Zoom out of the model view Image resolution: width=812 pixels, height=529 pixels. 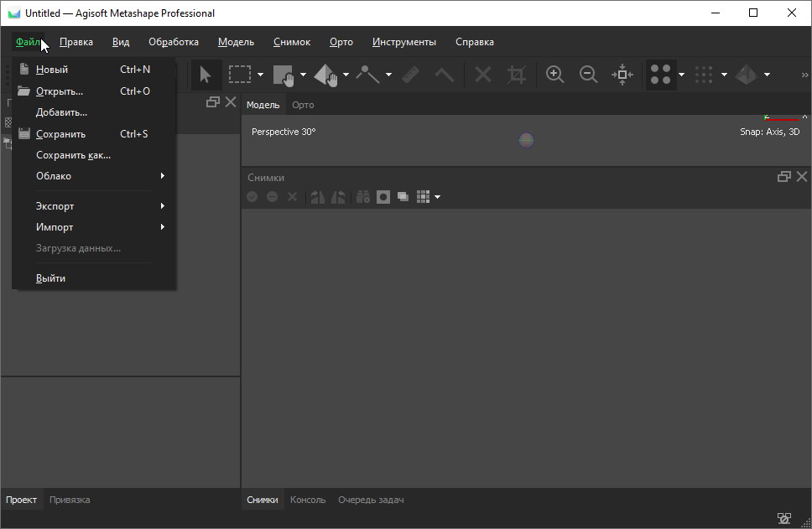(x=588, y=75)
